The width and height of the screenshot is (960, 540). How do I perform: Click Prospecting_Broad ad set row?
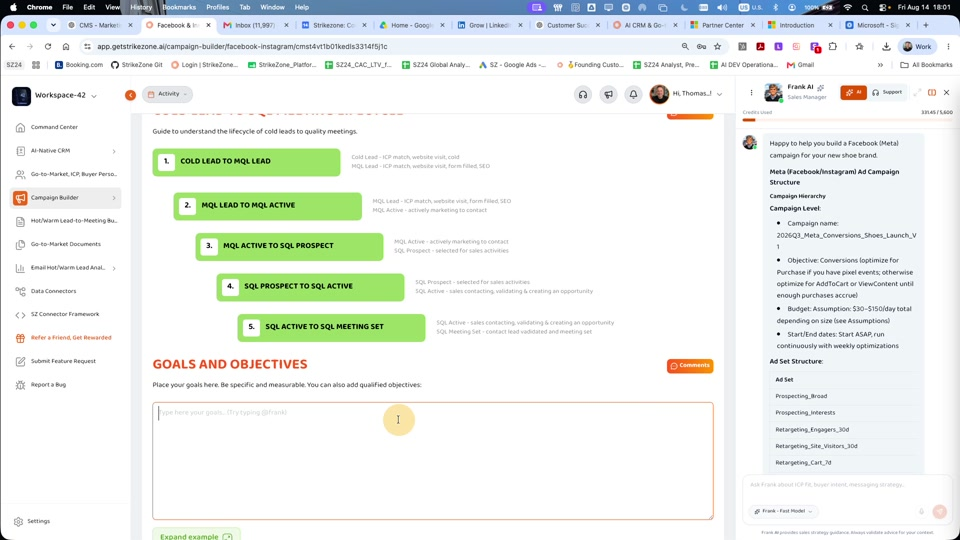click(845, 396)
